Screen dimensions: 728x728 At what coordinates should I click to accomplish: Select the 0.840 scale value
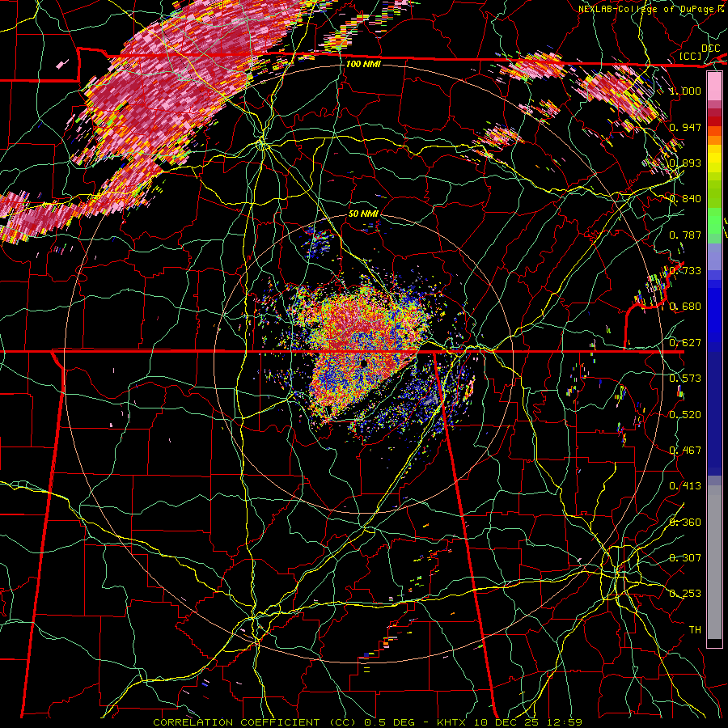coord(685,199)
